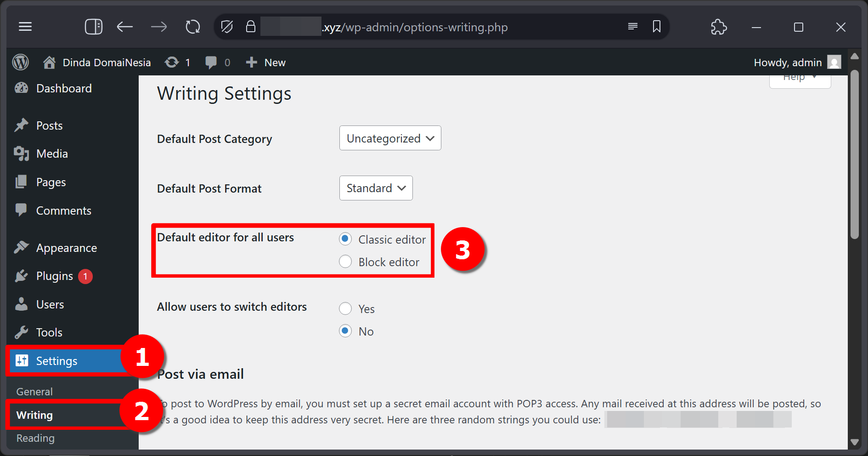This screenshot has height=456, width=868.
Task: Open the Default Post Category dropdown
Action: (390, 138)
